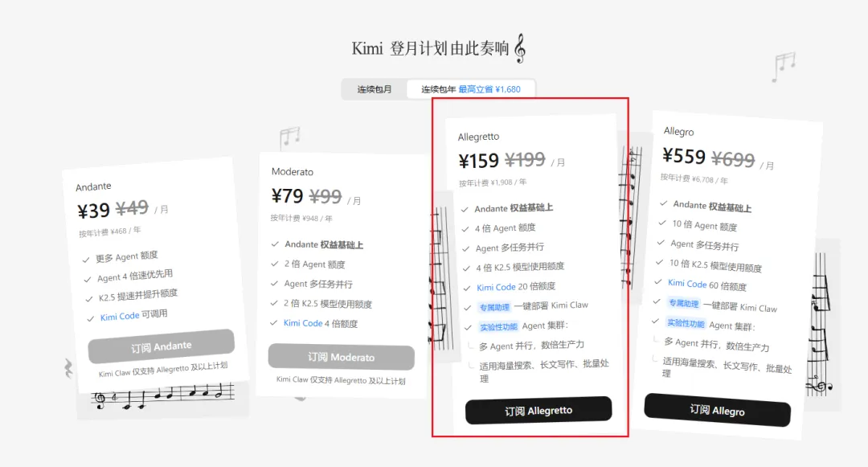Image resolution: width=868 pixels, height=467 pixels.
Task: Click the vertical music staff right of Allegro card
Action: pos(820,324)
